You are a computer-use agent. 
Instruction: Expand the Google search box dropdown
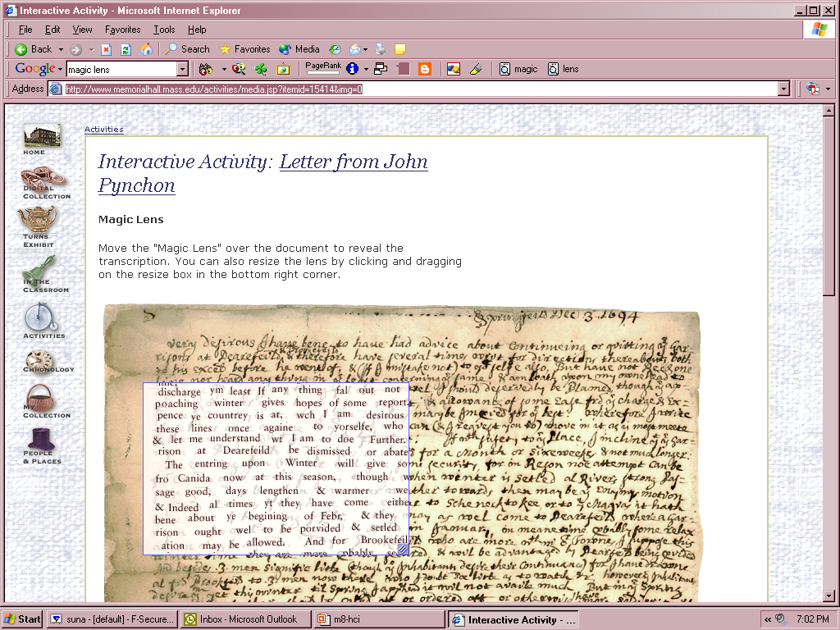coord(182,70)
